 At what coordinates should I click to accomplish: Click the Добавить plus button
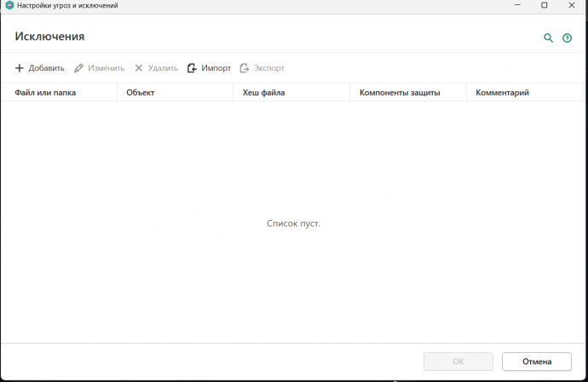pos(40,68)
